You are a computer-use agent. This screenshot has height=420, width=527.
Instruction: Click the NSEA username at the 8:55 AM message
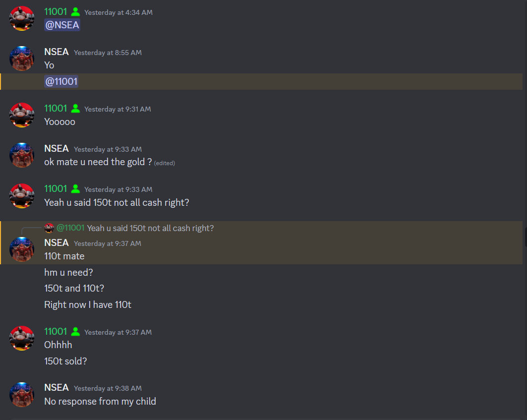pos(57,52)
